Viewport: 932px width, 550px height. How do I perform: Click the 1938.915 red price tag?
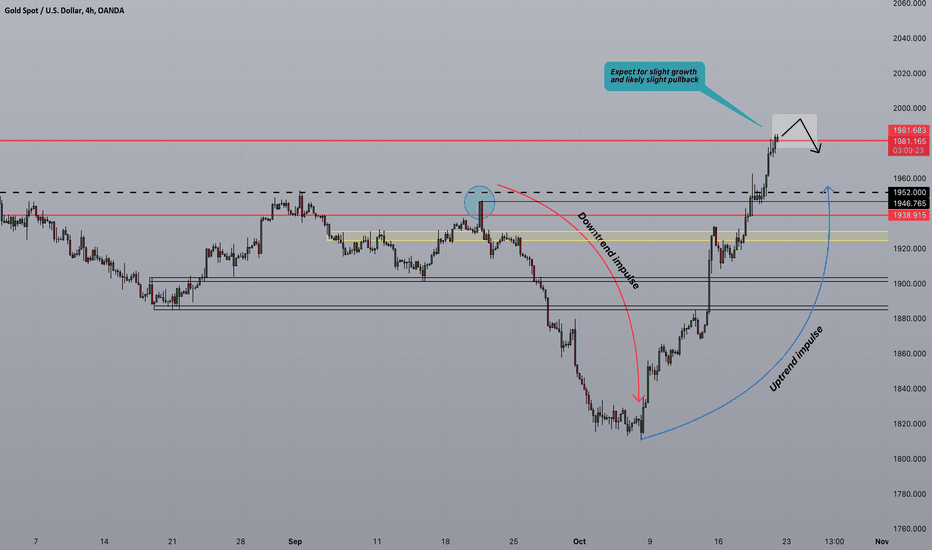(x=909, y=215)
